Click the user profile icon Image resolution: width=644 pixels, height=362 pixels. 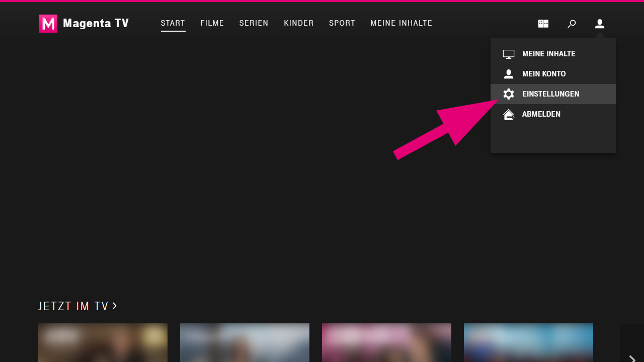point(599,23)
